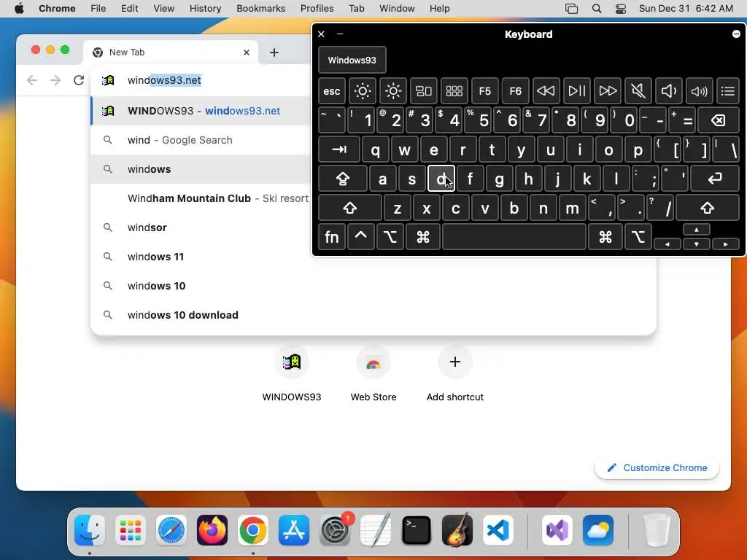Image resolution: width=747 pixels, height=560 pixels.
Task: Launch Firefox from the Dock
Action: [212, 530]
